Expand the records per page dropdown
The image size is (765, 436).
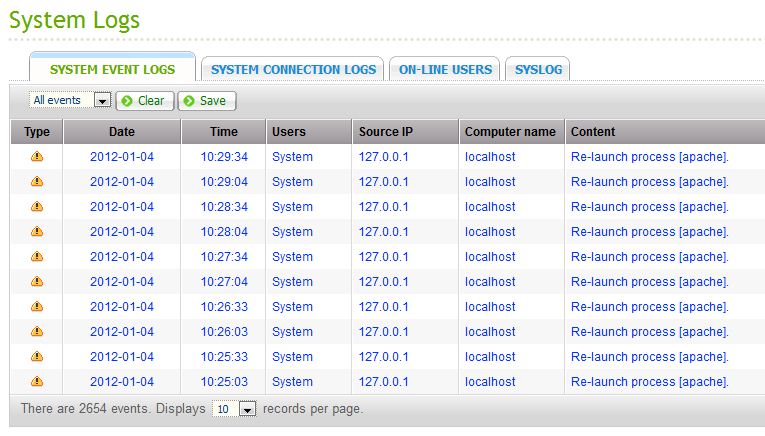click(x=234, y=409)
